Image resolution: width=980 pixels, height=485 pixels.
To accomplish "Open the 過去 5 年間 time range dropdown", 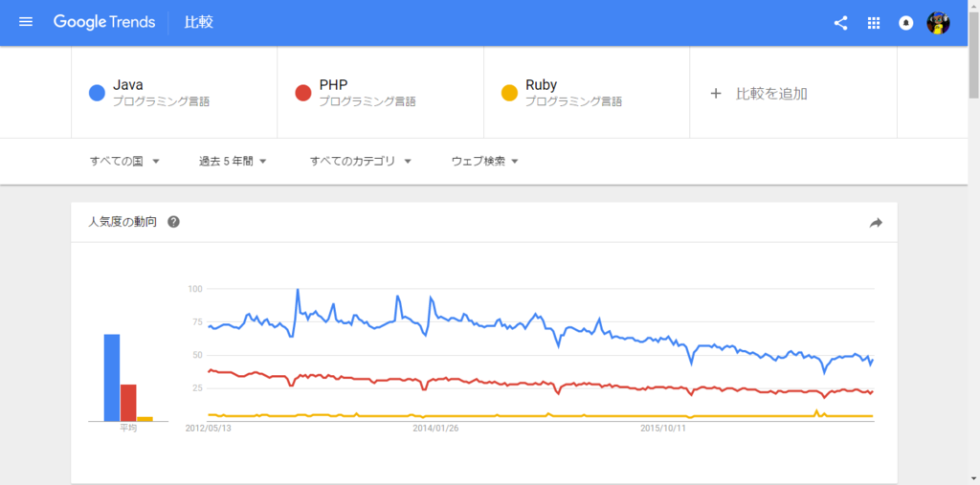I will (x=234, y=162).
